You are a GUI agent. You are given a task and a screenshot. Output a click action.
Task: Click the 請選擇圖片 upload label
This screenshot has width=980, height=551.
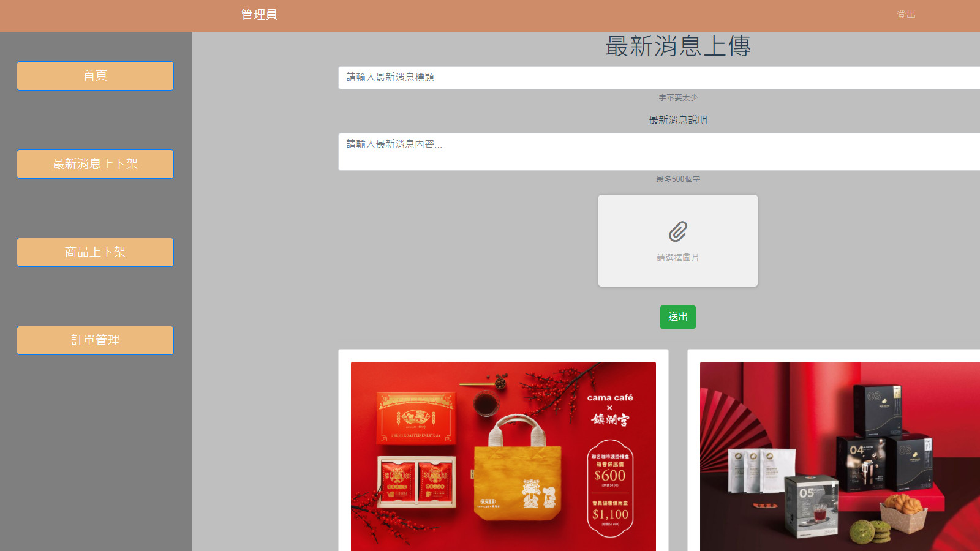(677, 258)
